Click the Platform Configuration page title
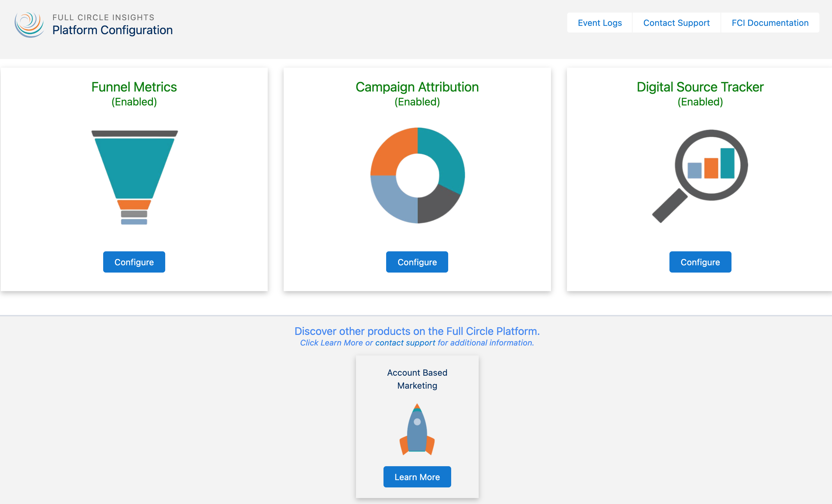Image resolution: width=832 pixels, height=504 pixels. [112, 30]
